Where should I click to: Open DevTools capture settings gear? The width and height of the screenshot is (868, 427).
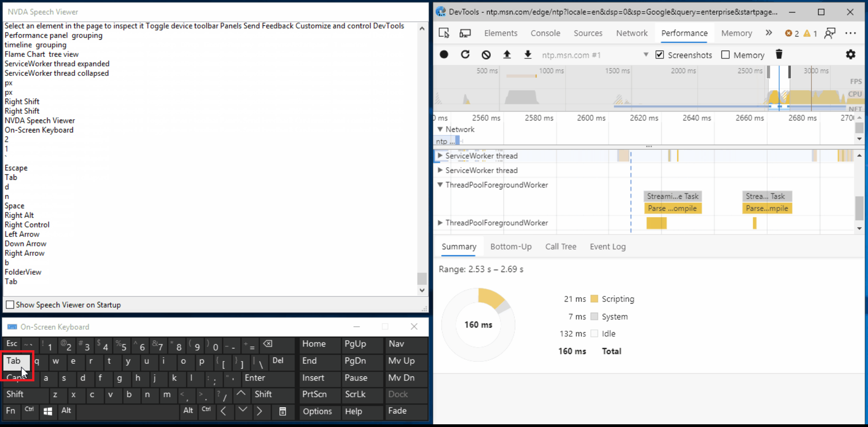click(x=850, y=54)
